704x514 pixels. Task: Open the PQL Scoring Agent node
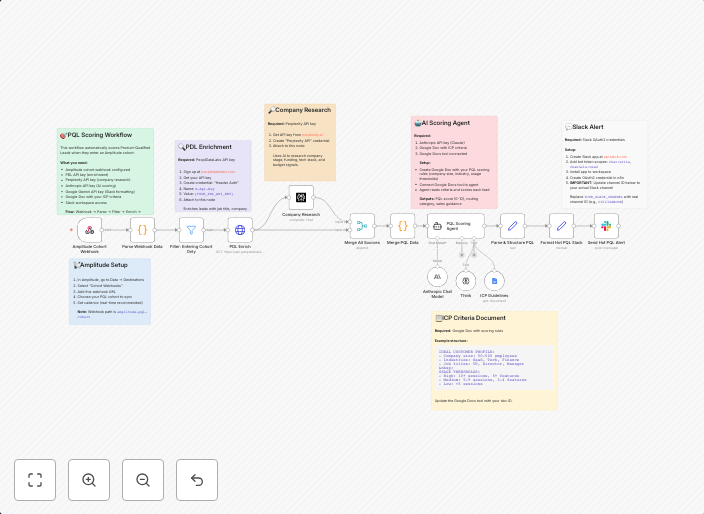(x=456, y=226)
